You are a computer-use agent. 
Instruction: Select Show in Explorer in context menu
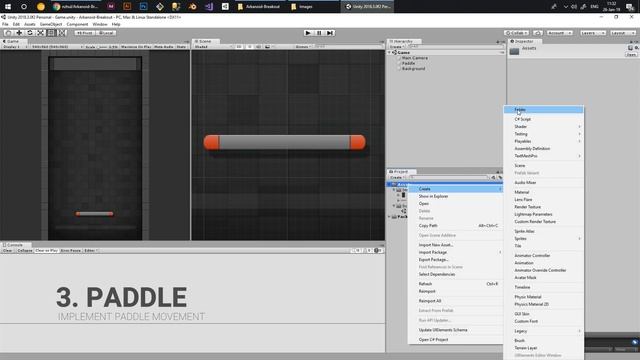[456, 196]
